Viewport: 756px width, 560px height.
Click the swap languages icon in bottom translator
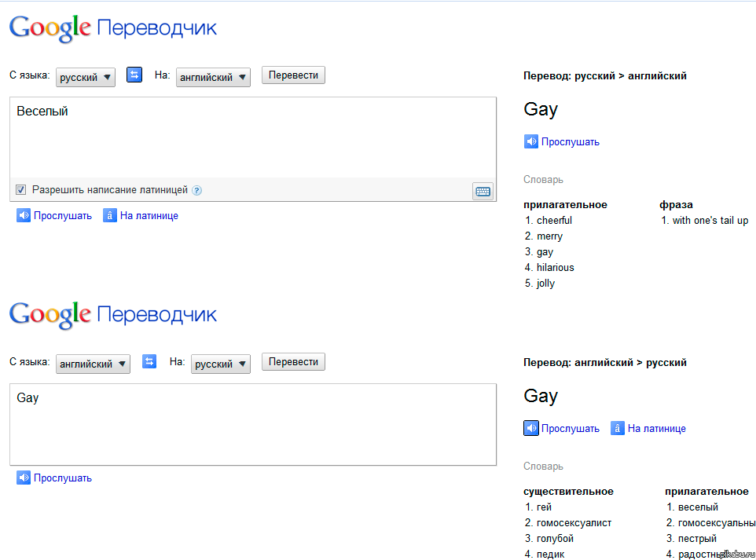coord(149,362)
